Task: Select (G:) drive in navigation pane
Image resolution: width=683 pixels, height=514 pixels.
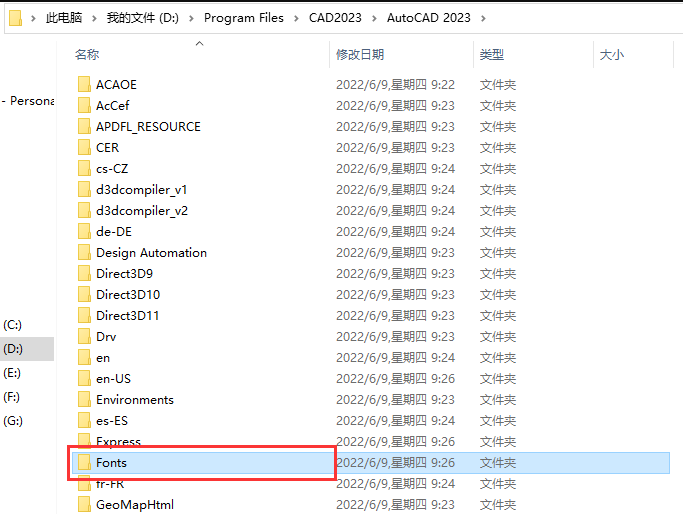Action: coord(13,421)
